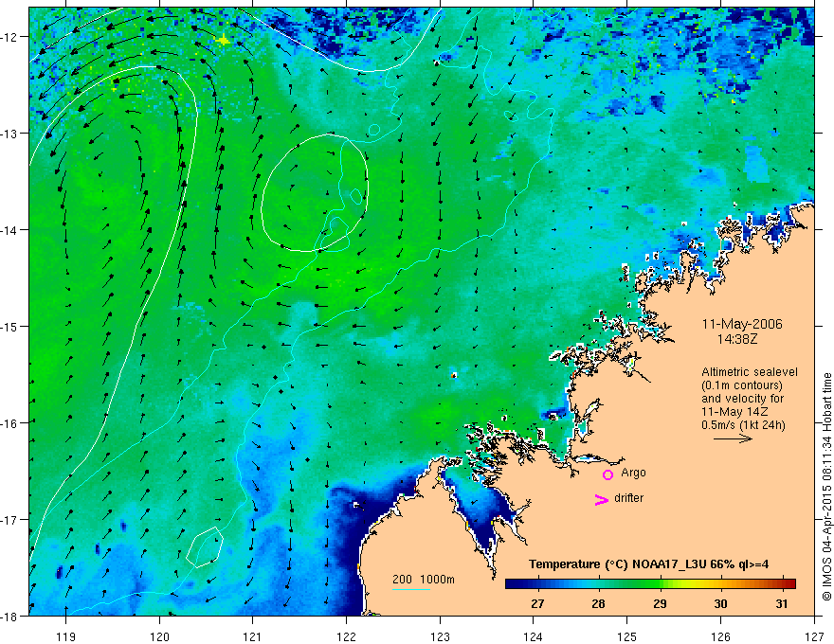
Task: Click the cyan 200 1000m bathymetry legend line
Action: click(x=411, y=590)
